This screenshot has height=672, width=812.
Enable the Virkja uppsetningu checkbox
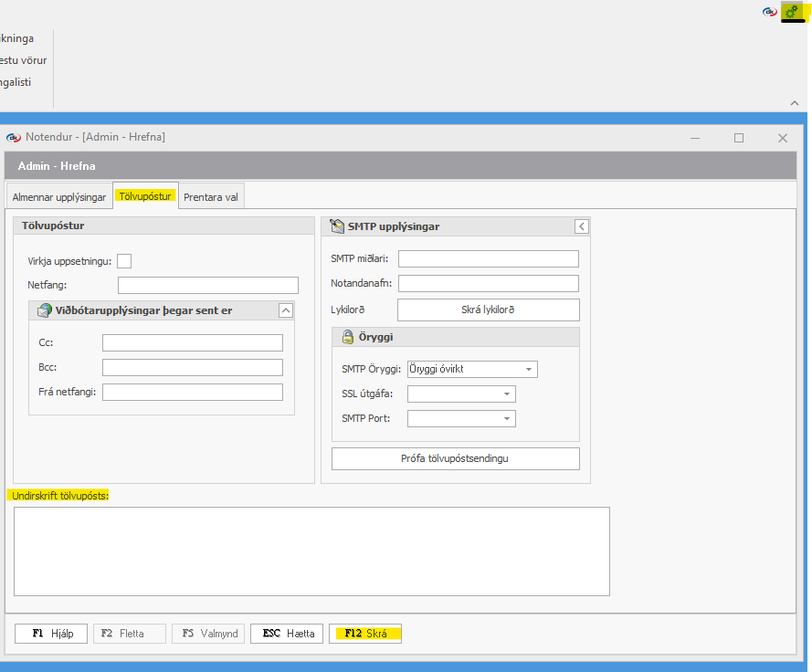(x=124, y=261)
